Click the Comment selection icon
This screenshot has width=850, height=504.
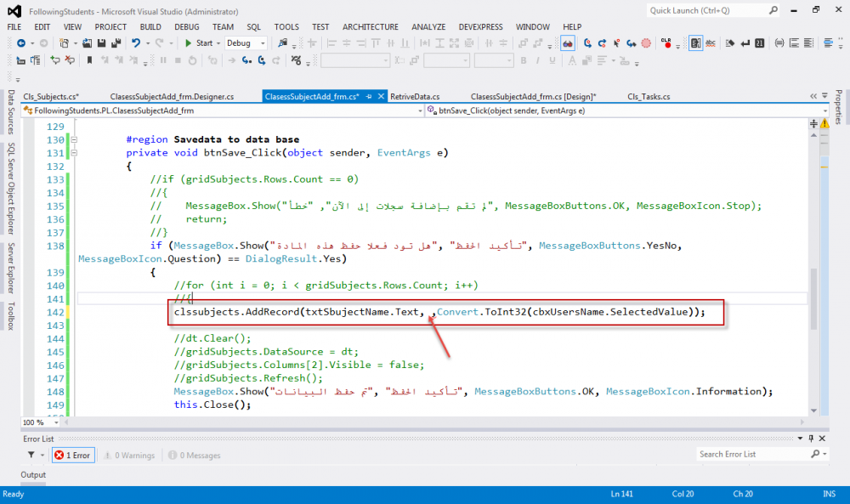[x=55, y=60]
